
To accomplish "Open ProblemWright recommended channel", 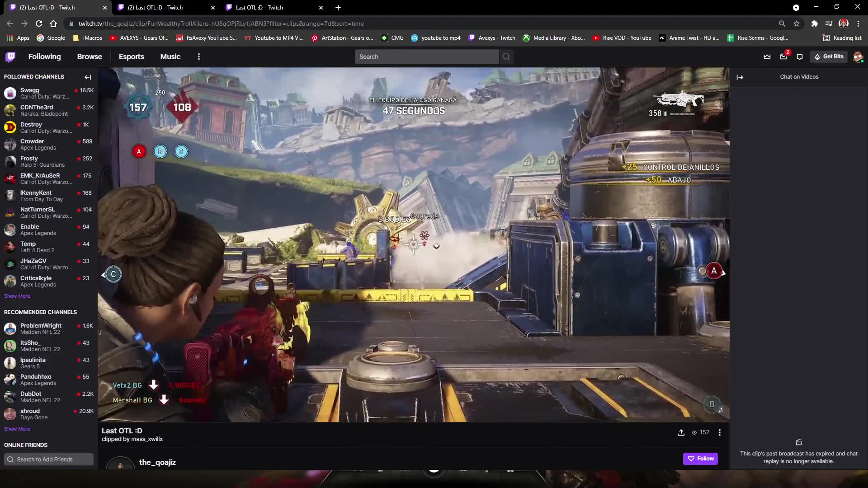I will pos(49,328).
